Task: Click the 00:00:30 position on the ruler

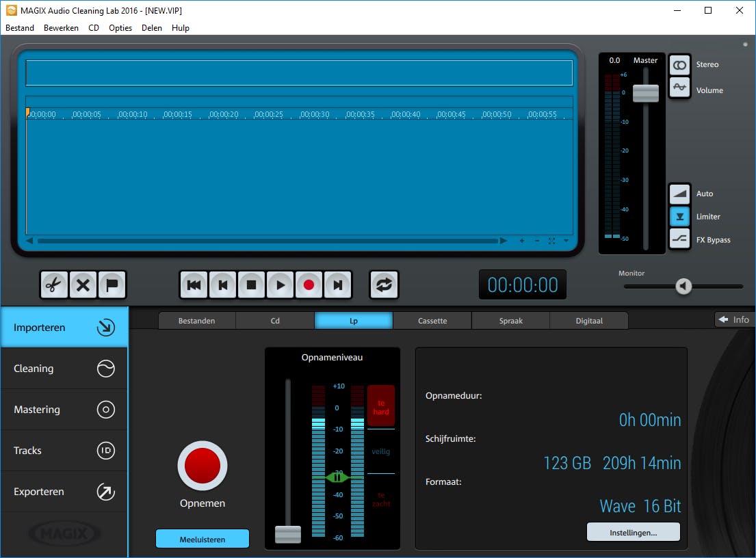Action: 315,115
